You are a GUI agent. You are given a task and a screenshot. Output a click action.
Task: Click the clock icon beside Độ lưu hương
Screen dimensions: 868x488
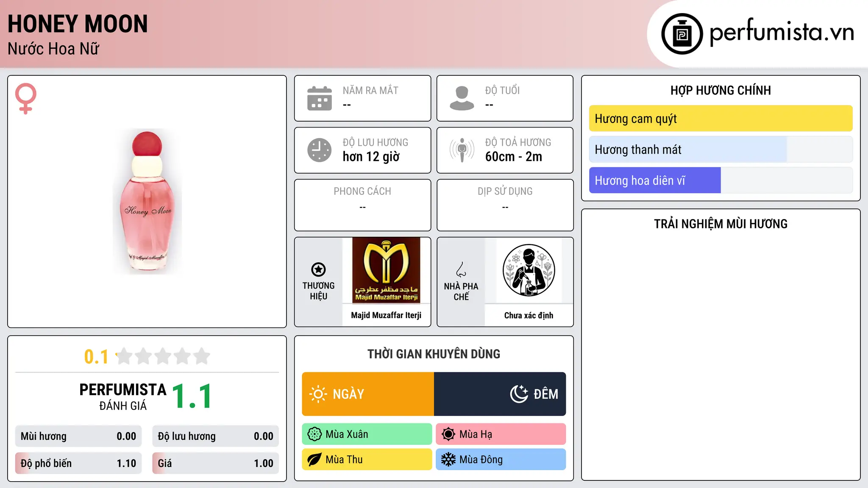[x=320, y=150]
